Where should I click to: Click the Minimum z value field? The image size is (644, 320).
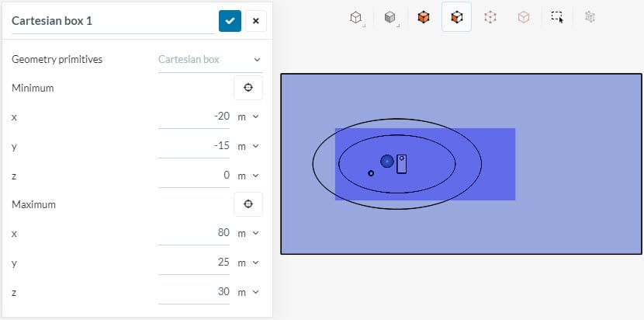point(194,176)
